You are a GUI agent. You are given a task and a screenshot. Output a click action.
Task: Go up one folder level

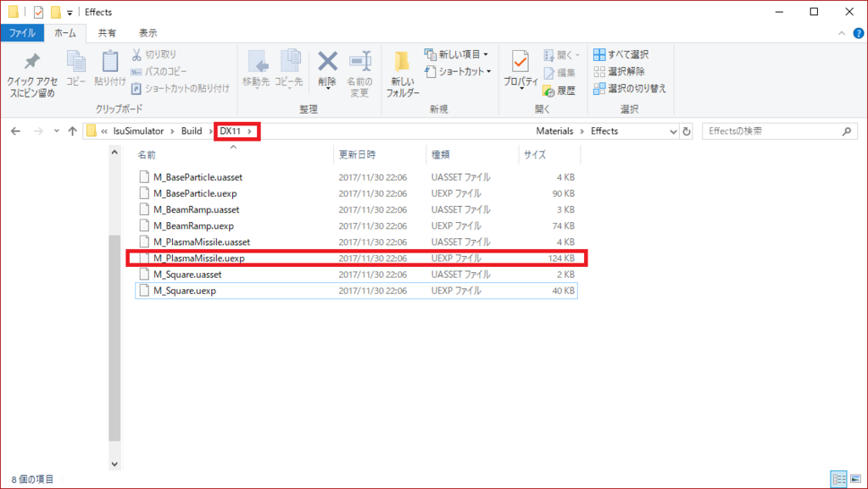click(x=72, y=131)
